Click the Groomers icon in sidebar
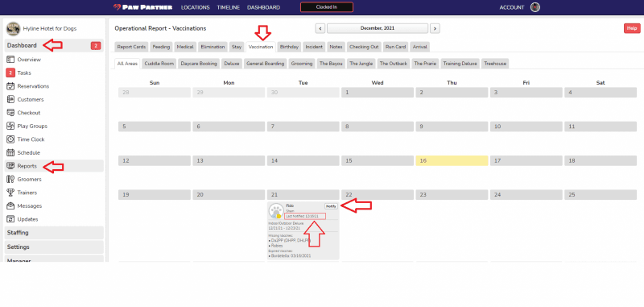The height and width of the screenshot is (307, 644). 10,179
